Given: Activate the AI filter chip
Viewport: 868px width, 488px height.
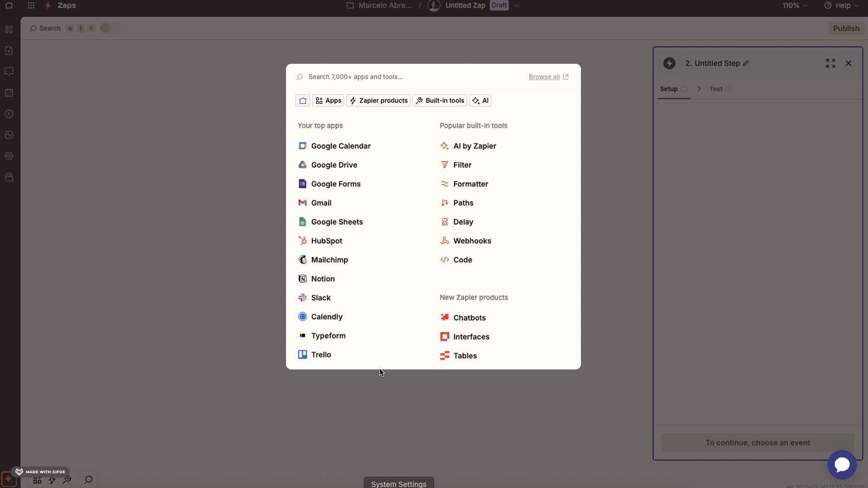Looking at the screenshot, I should pos(480,101).
